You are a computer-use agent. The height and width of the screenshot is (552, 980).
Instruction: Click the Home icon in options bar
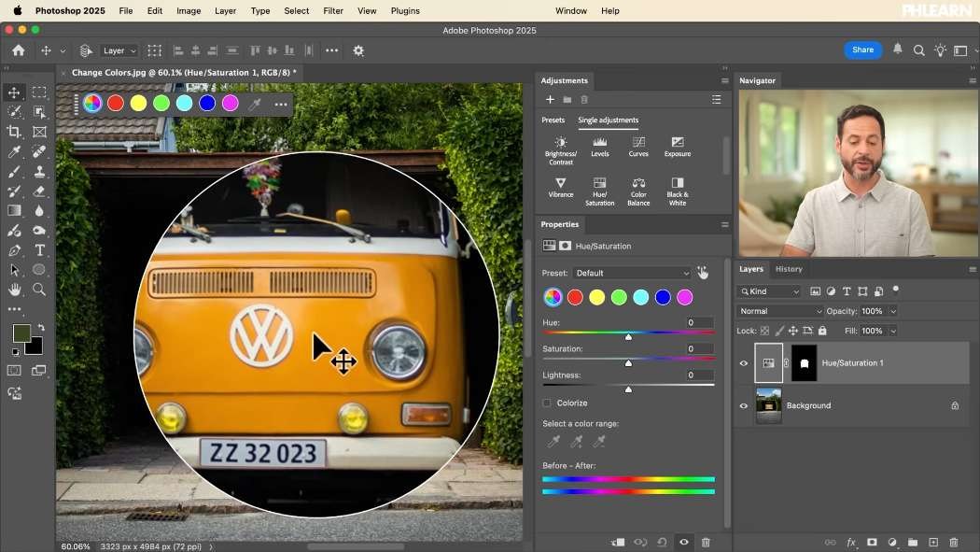click(18, 50)
